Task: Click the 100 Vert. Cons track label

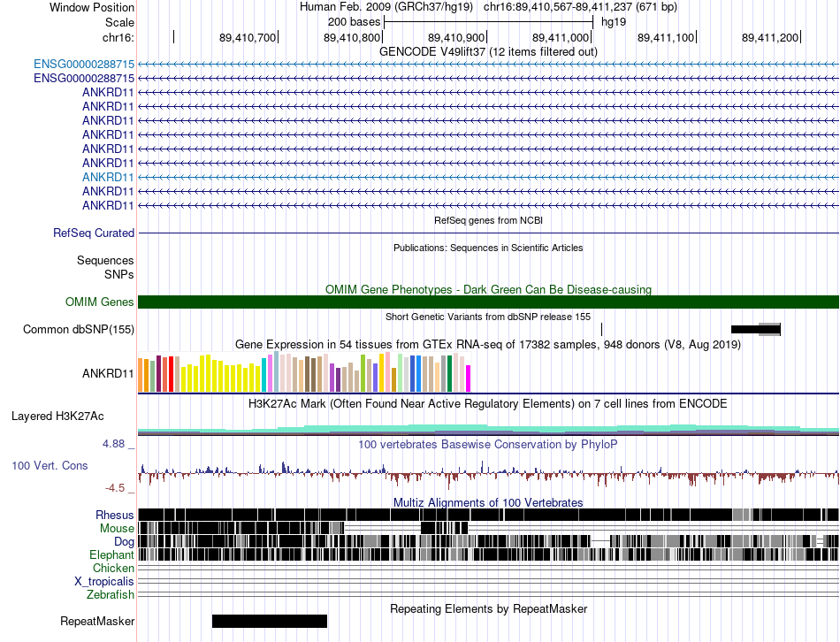Action: (x=50, y=466)
